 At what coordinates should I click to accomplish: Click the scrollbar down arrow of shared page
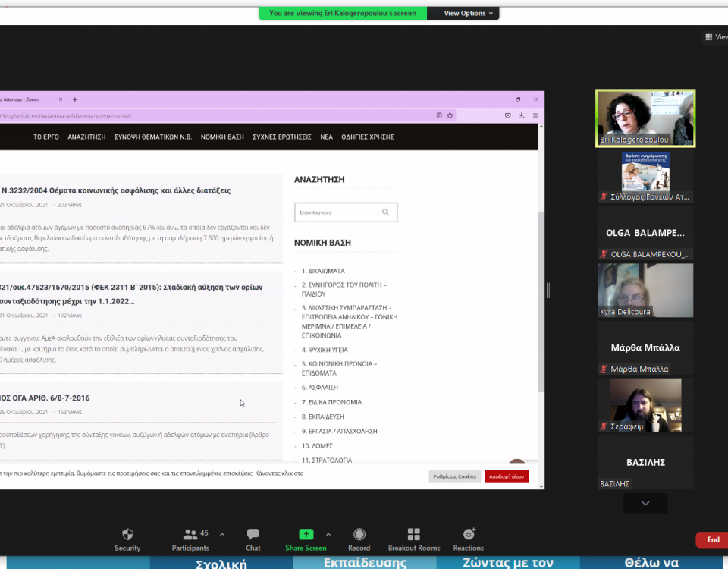click(541, 486)
